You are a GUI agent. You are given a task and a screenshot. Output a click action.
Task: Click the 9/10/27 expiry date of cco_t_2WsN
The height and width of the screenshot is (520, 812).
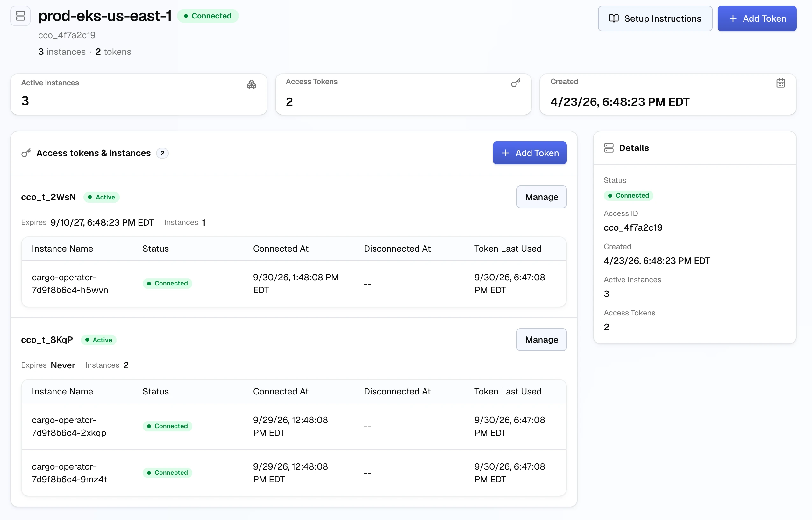point(102,222)
